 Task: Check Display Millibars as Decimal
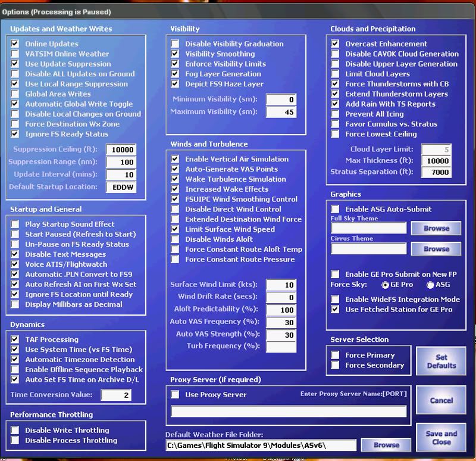point(15,304)
